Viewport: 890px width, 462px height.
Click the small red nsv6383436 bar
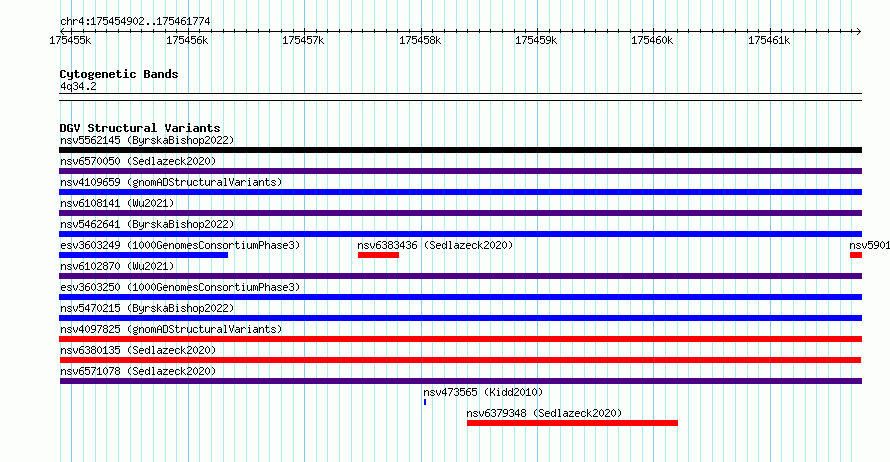379,255
